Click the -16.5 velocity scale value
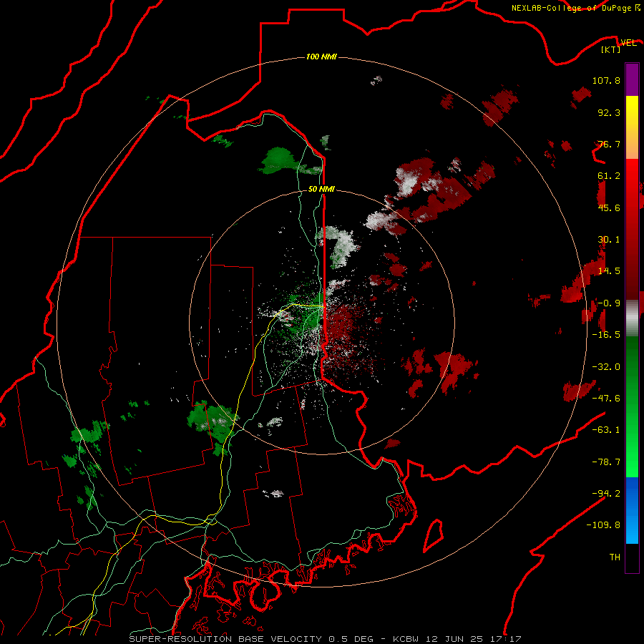644x644 pixels. click(606, 335)
